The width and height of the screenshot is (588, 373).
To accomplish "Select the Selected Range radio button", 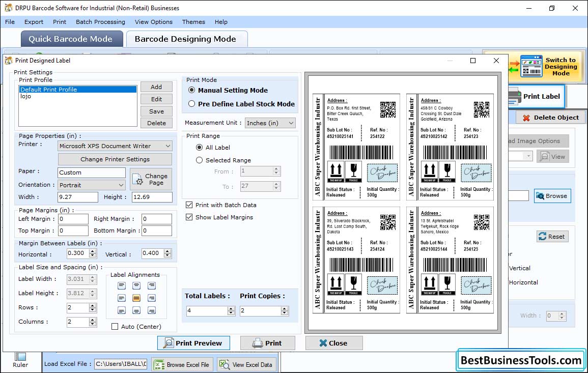I will [x=200, y=160].
